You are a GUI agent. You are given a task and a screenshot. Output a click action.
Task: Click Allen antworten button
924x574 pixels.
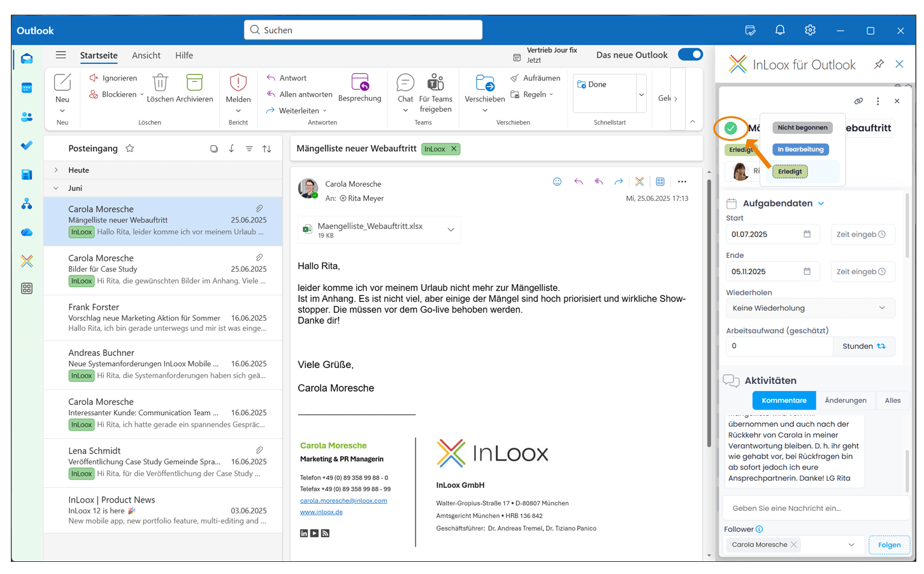click(x=300, y=94)
